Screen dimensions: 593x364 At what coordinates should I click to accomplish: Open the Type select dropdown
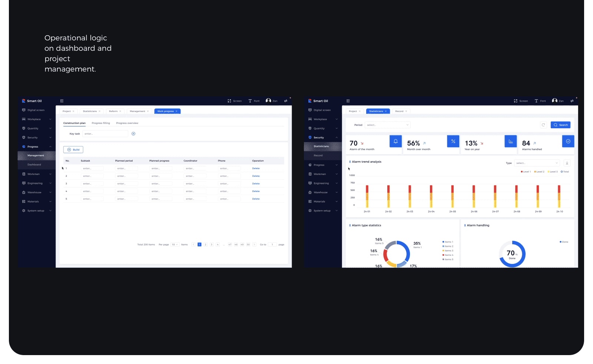coord(537,163)
